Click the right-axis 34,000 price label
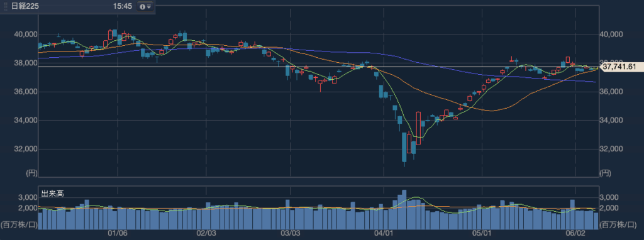 pyautogui.click(x=611, y=121)
